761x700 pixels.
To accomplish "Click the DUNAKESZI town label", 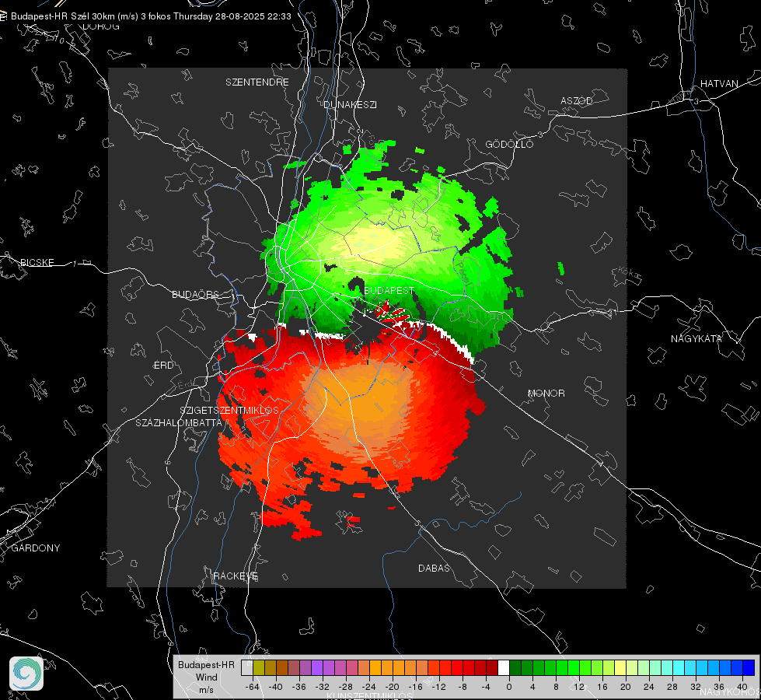I will (x=350, y=104).
